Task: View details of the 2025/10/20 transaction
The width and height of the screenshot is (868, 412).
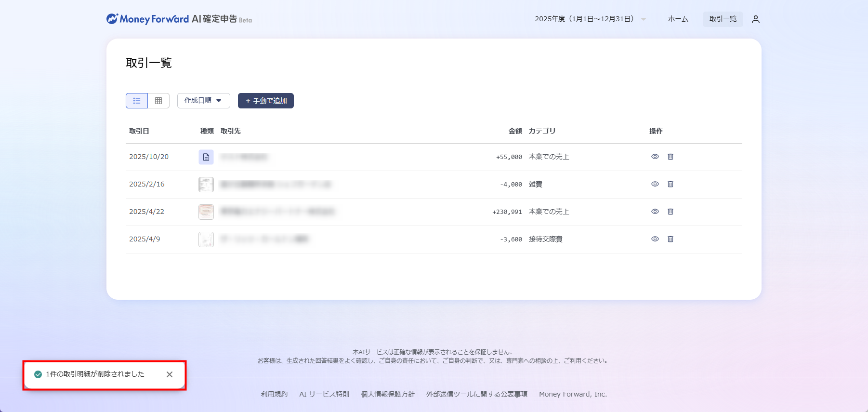Action: 655,157
